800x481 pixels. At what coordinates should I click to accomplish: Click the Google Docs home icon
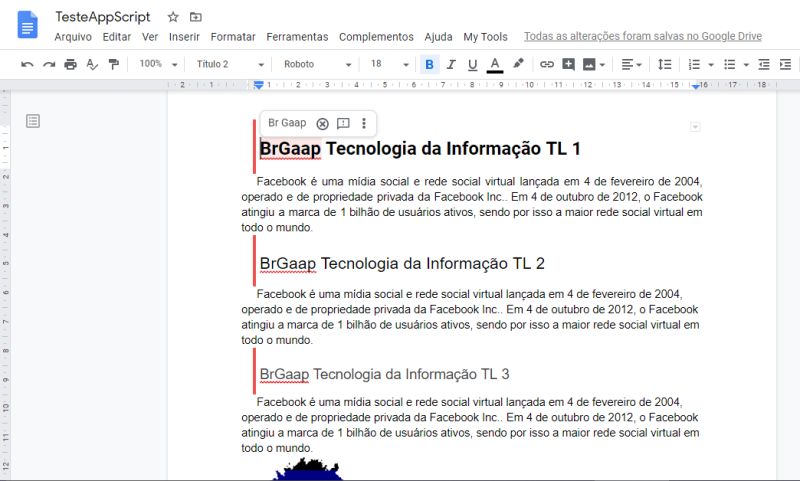click(x=28, y=24)
